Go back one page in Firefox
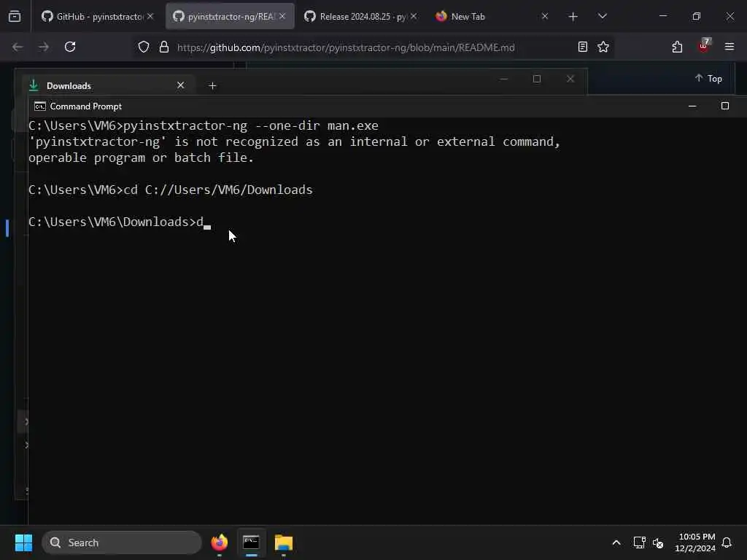The image size is (747, 560). pos(18,47)
